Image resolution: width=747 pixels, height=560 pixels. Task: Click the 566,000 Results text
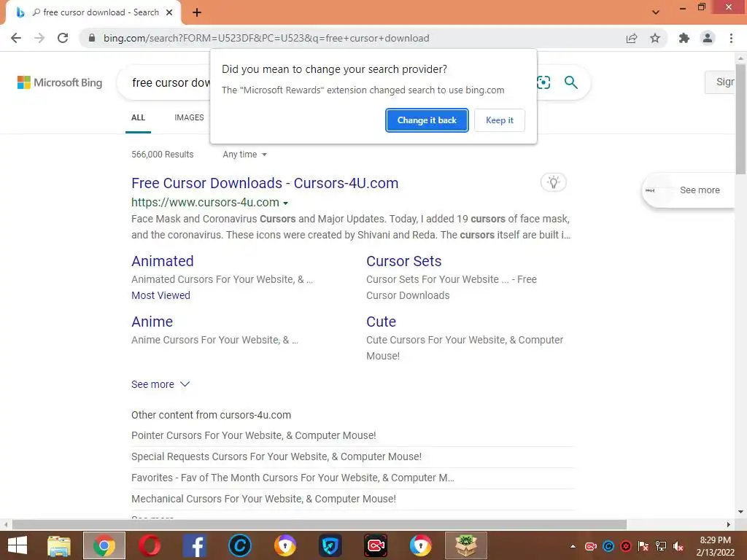point(163,155)
